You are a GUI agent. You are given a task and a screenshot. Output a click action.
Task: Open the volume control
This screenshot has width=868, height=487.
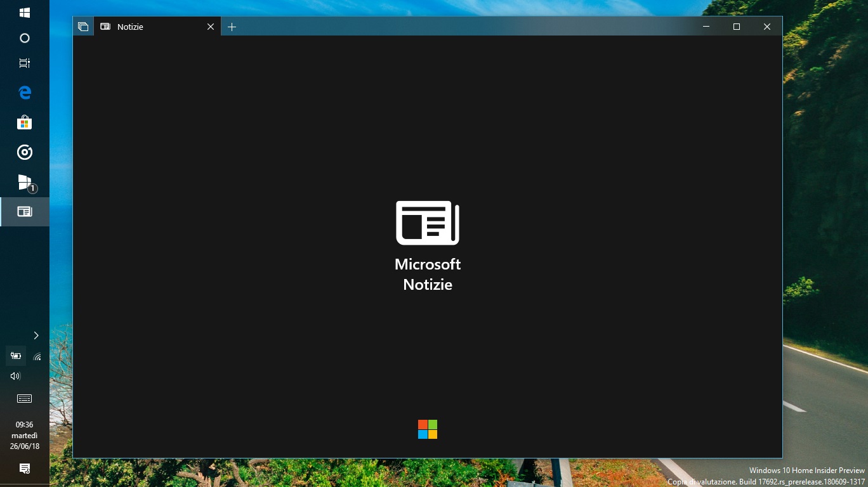pos(16,376)
